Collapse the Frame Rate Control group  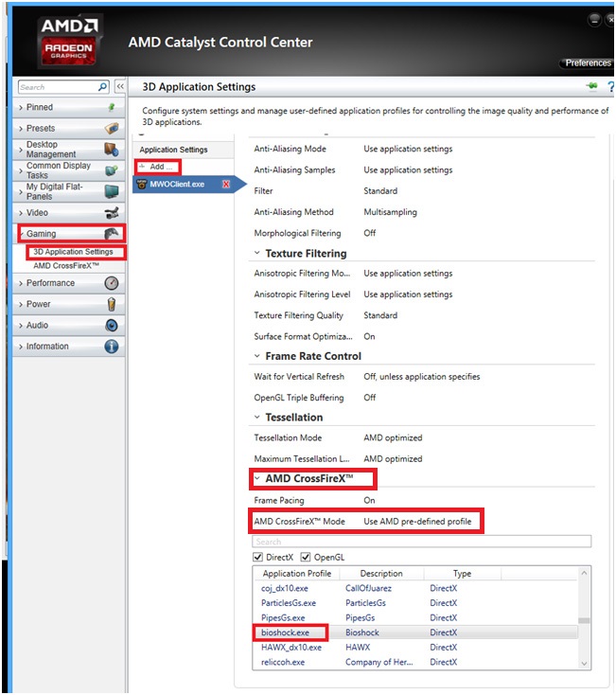pyautogui.click(x=256, y=356)
